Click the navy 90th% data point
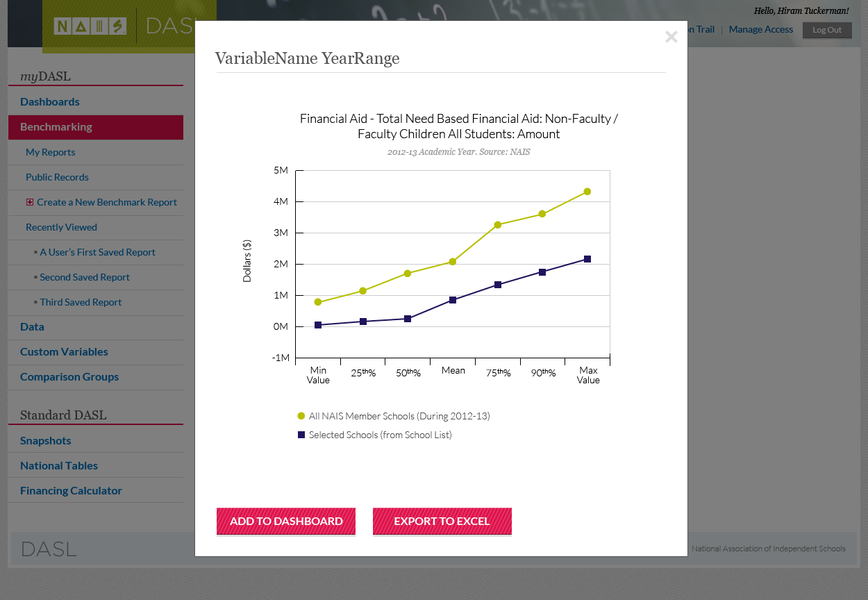 [542, 272]
